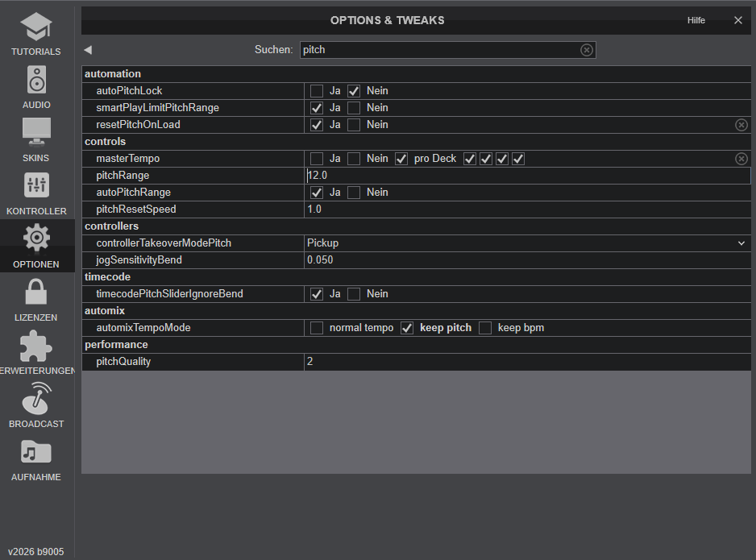Select the Lizenzen padlock icon

tap(36, 298)
